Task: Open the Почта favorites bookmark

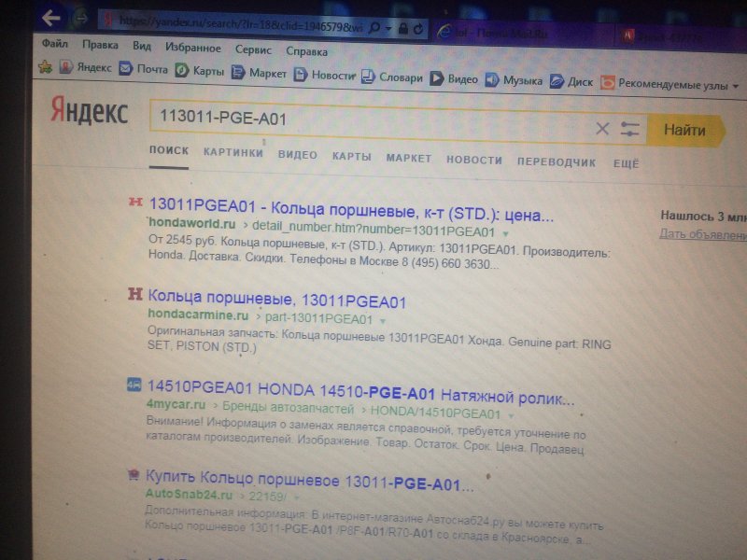Action: [x=144, y=69]
